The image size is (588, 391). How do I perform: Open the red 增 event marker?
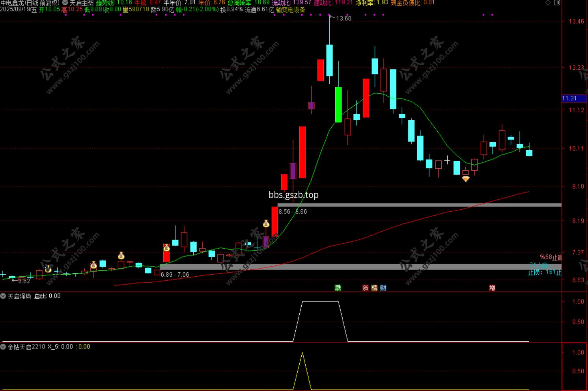492,288
